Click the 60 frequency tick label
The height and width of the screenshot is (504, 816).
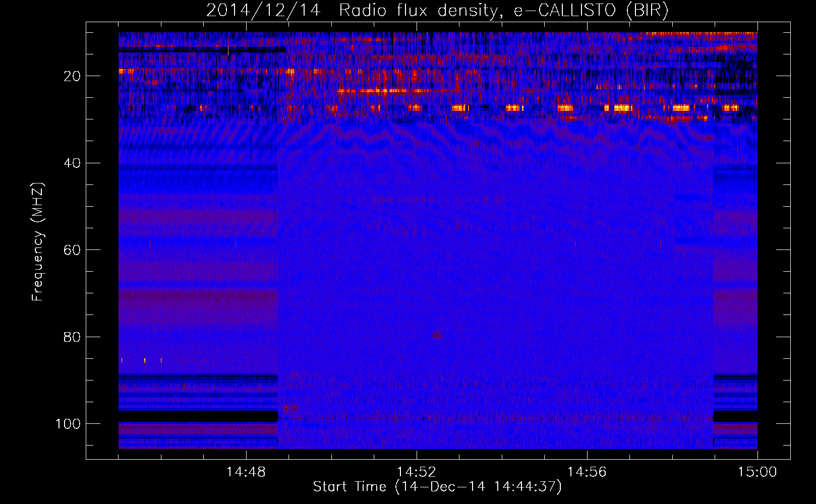tap(73, 250)
